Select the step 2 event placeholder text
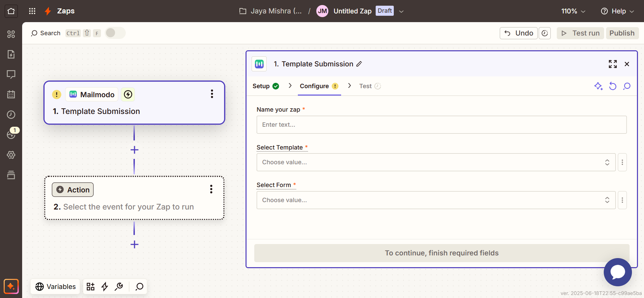 click(128, 207)
